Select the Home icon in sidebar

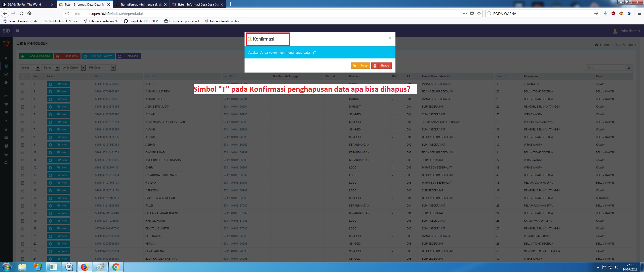tap(6, 57)
